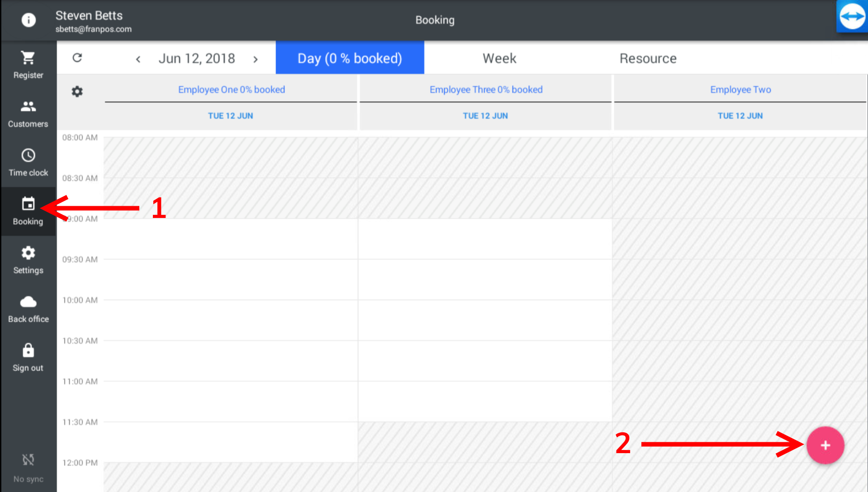Open the TeamViewer icon in the corner

(852, 16)
